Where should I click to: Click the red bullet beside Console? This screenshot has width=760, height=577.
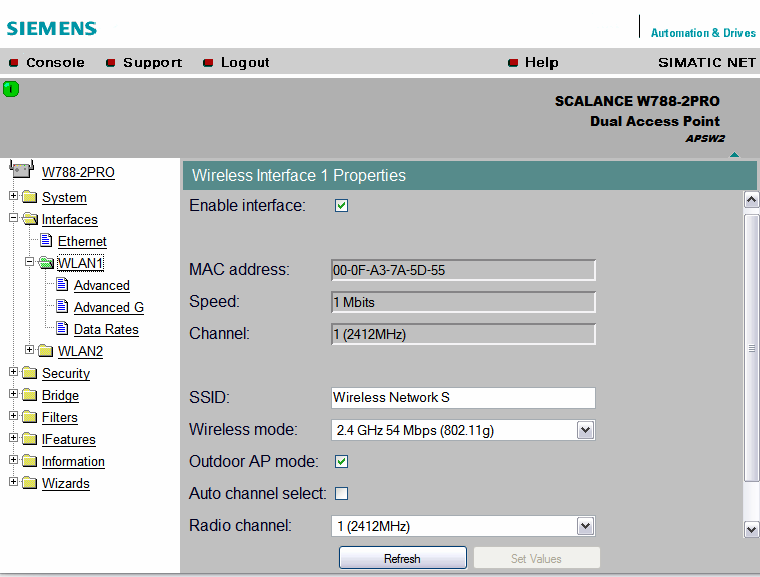(x=14, y=63)
